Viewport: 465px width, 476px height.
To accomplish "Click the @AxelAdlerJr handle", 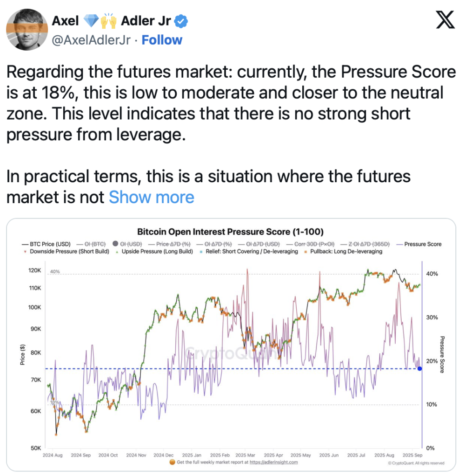I will coord(91,40).
